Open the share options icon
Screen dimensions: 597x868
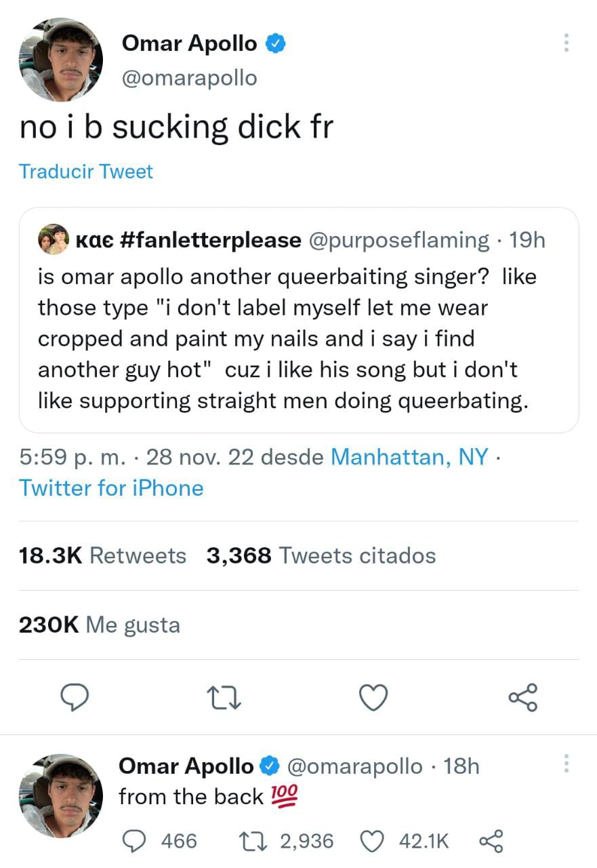pyautogui.click(x=522, y=697)
